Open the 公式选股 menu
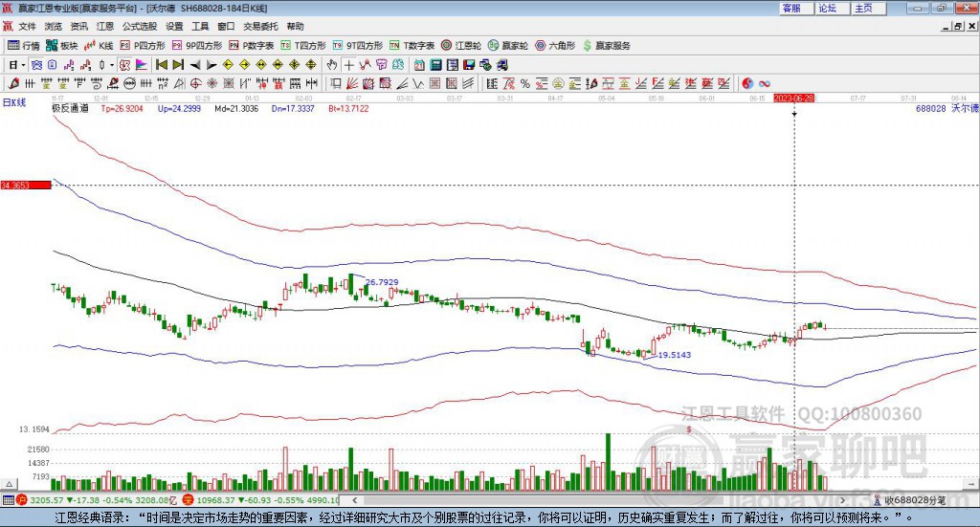This screenshot has width=980, height=527. click(x=140, y=26)
